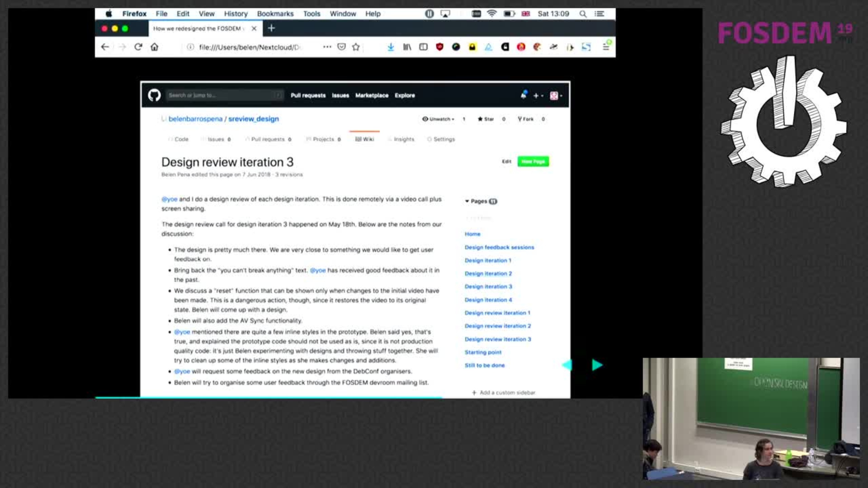The image size is (868, 488).
Task: Save page to Pocket icon
Action: pos(341,47)
